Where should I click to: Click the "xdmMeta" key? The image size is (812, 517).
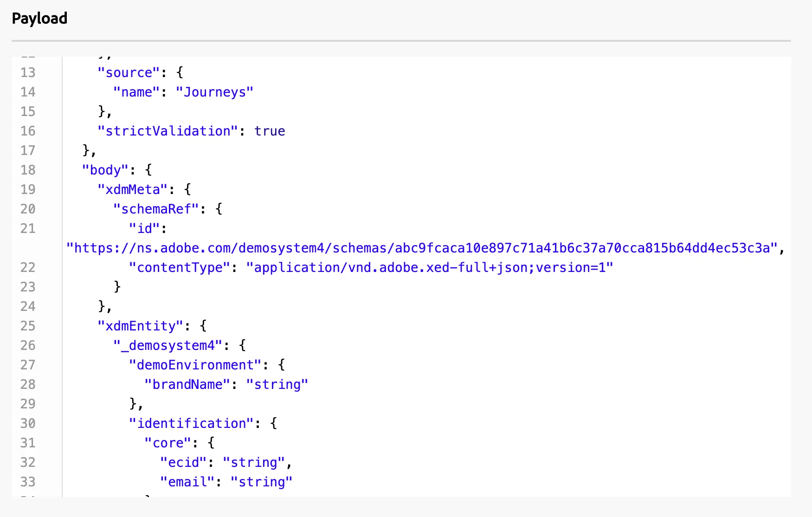point(132,189)
